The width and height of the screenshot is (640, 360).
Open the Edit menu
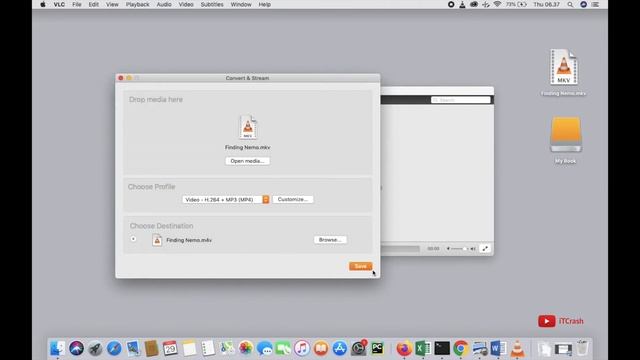coord(93,4)
